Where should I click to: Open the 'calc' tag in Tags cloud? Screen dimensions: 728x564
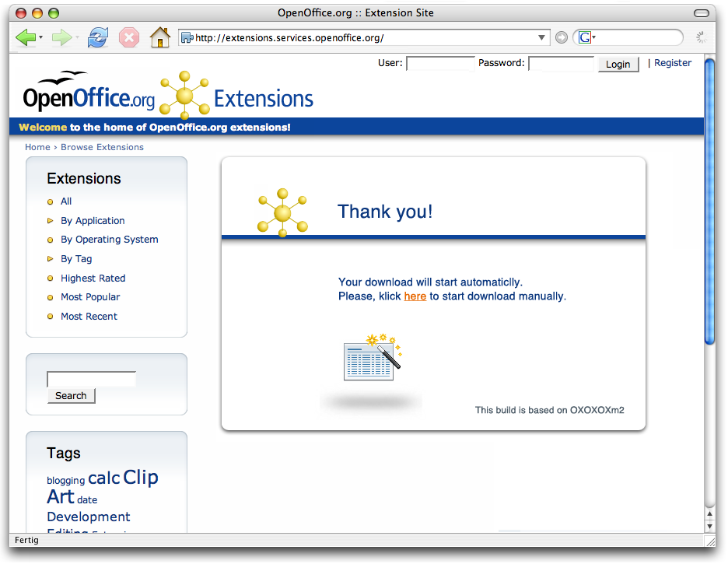point(103,478)
